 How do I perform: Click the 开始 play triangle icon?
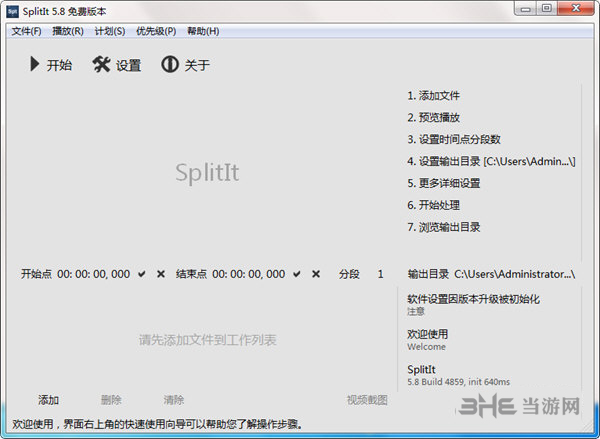point(34,64)
